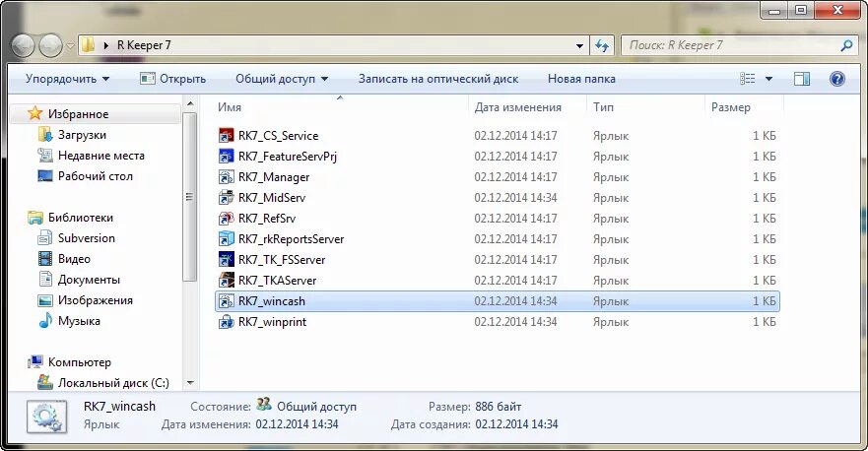Click the RK7_Manager shortcut icon
Viewport: 868px width, 451px height.
226,177
